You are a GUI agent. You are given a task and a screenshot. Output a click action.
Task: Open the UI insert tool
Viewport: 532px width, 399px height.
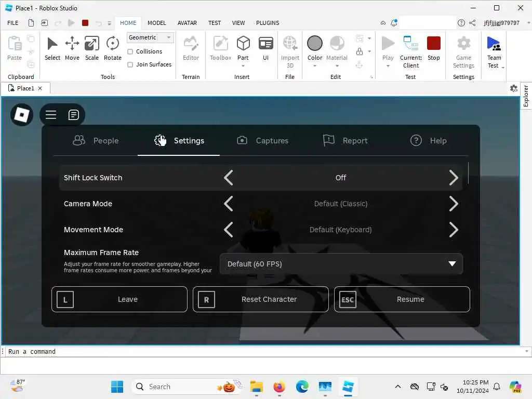pyautogui.click(x=265, y=48)
